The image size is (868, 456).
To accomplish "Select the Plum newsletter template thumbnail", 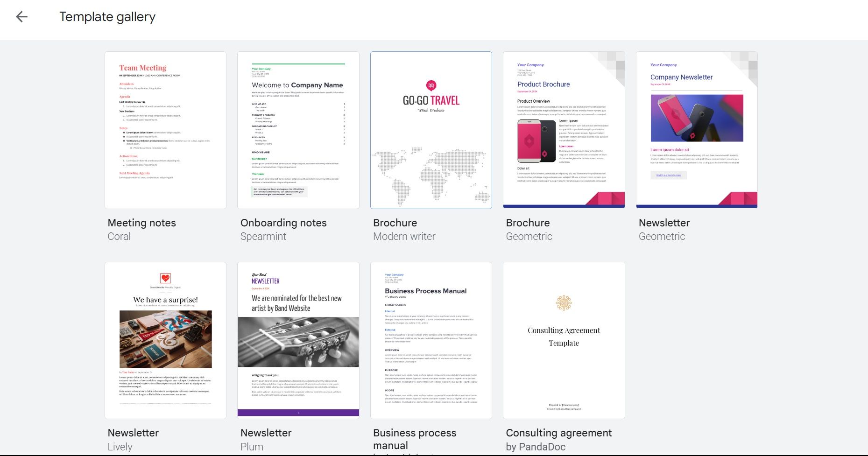I will pos(298,340).
